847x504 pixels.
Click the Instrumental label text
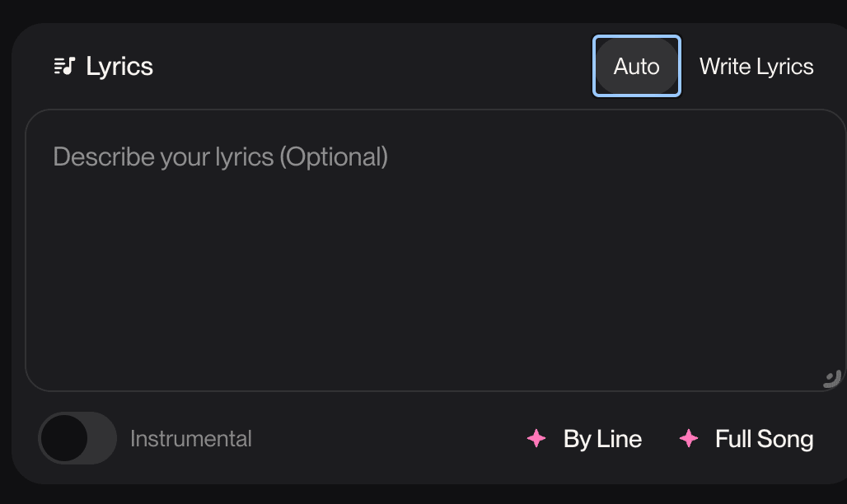(191, 439)
